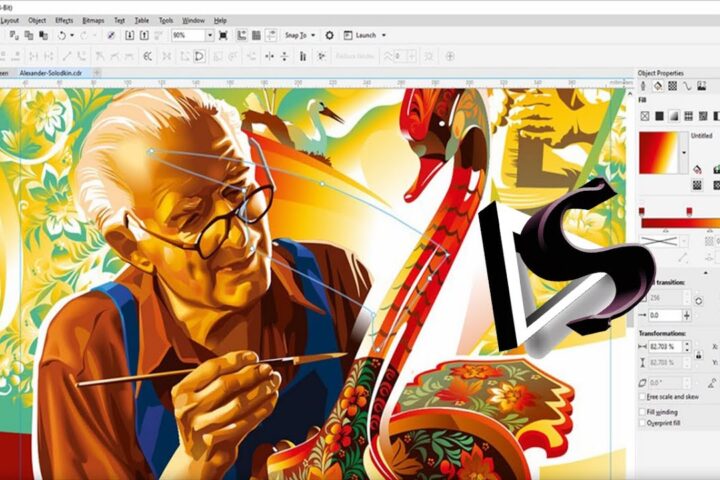Click the Reflect nodes bars icon

tap(303, 56)
